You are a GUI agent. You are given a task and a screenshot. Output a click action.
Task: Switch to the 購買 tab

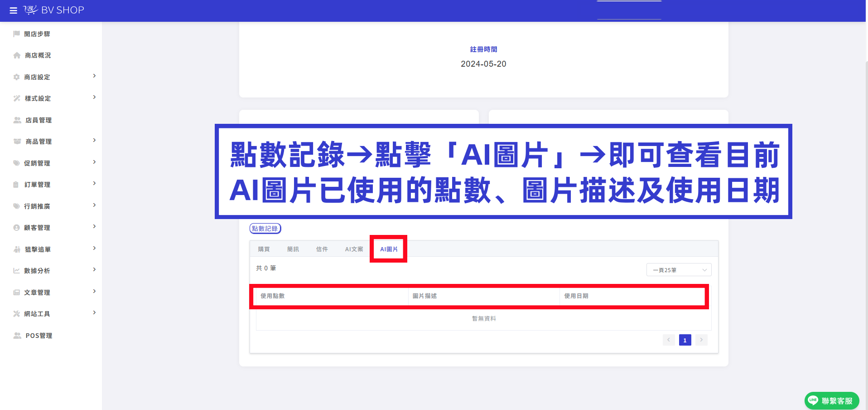point(264,249)
